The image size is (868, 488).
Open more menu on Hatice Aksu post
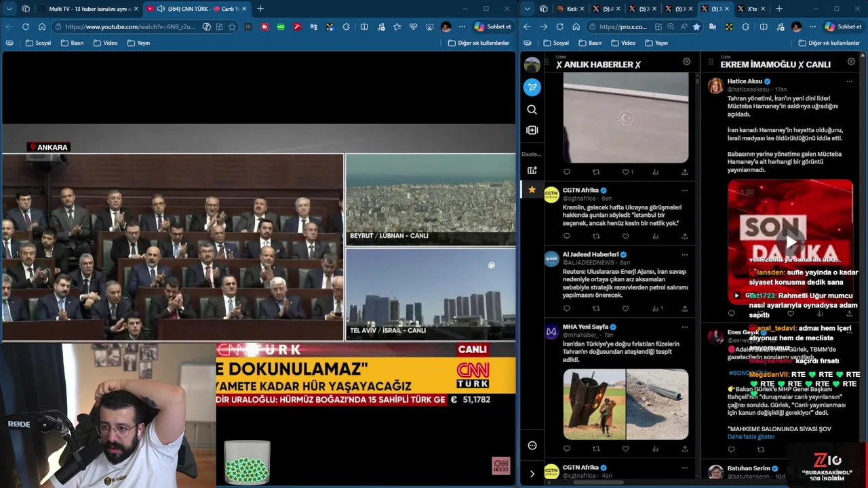coord(849,81)
